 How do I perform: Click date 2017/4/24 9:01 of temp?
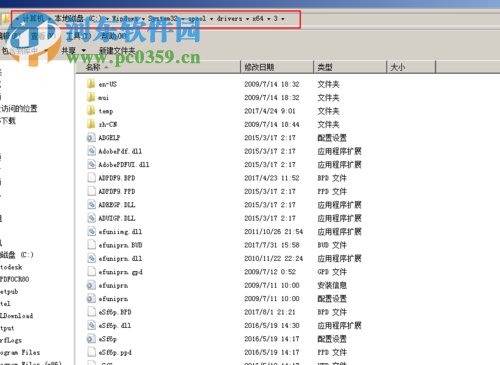[270, 111]
